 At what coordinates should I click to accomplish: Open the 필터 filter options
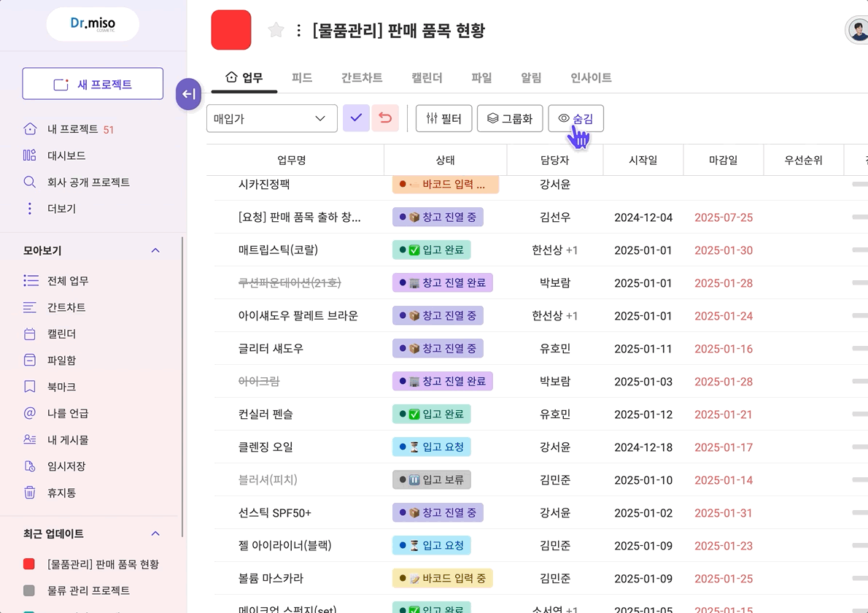[x=443, y=118]
